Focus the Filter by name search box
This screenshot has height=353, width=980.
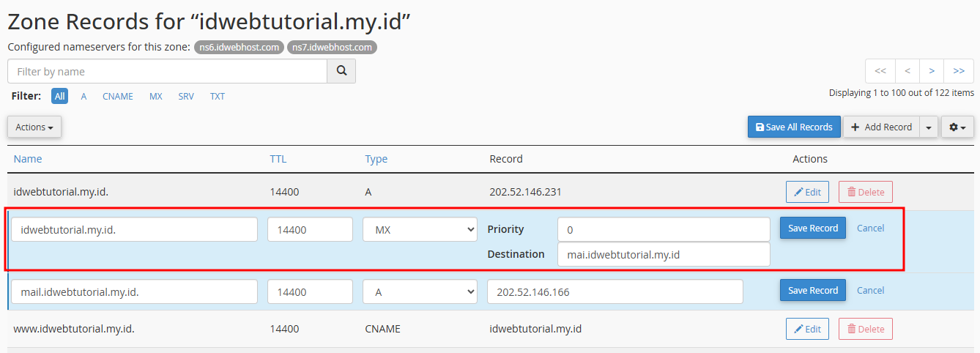(167, 71)
